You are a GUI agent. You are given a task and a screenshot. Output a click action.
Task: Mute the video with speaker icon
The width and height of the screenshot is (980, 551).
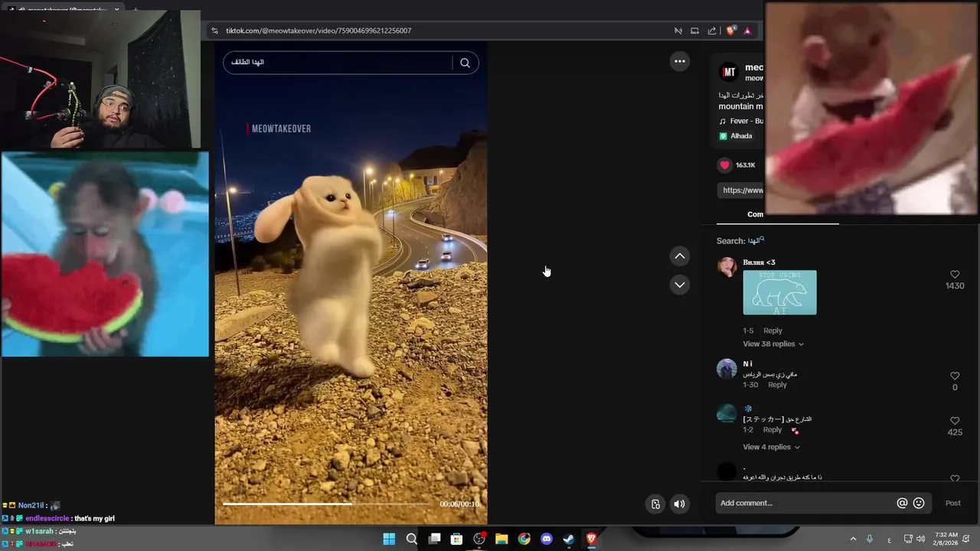pos(679,504)
